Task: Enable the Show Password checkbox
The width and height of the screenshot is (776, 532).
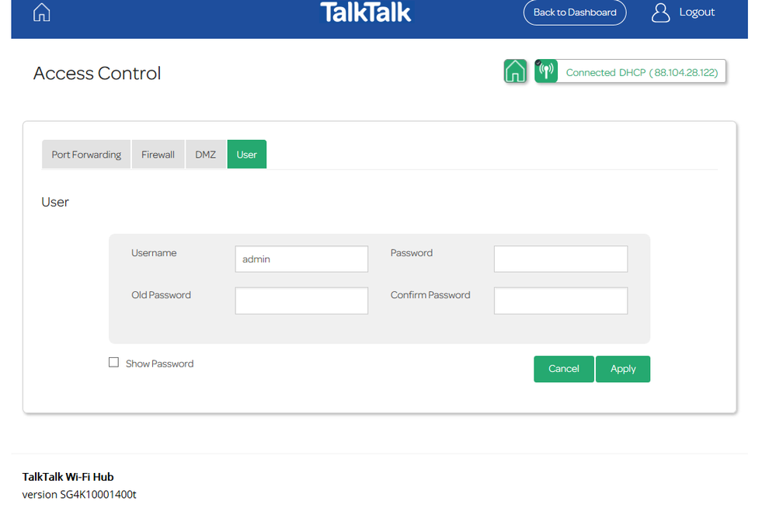Action: (x=114, y=363)
